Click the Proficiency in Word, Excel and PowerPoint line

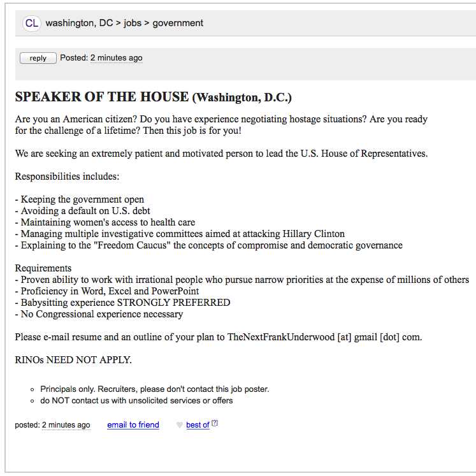[x=107, y=291]
